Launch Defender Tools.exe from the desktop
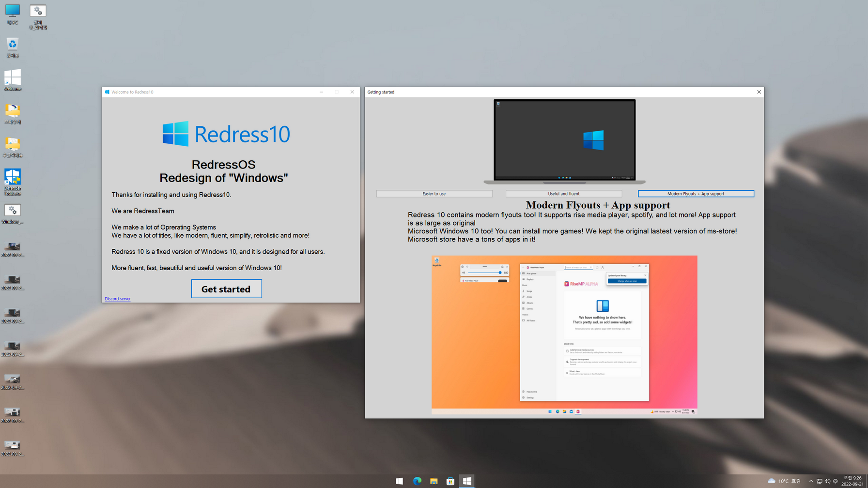 [x=13, y=182]
